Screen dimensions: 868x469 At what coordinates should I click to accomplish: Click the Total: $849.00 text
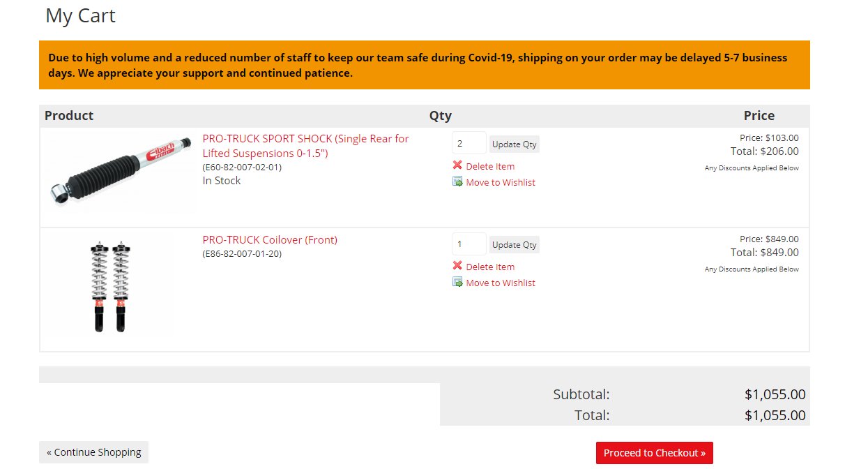click(765, 252)
